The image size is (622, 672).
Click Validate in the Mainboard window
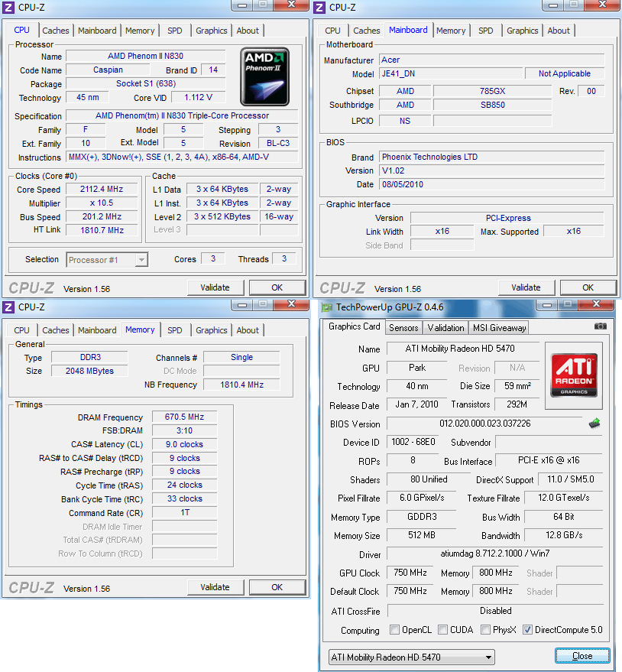point(526,287)
